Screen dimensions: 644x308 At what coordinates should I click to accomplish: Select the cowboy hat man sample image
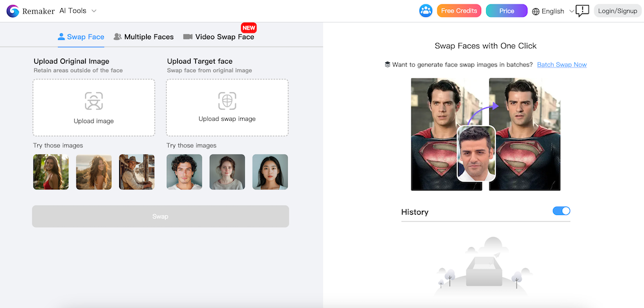(x=137, y=172)
